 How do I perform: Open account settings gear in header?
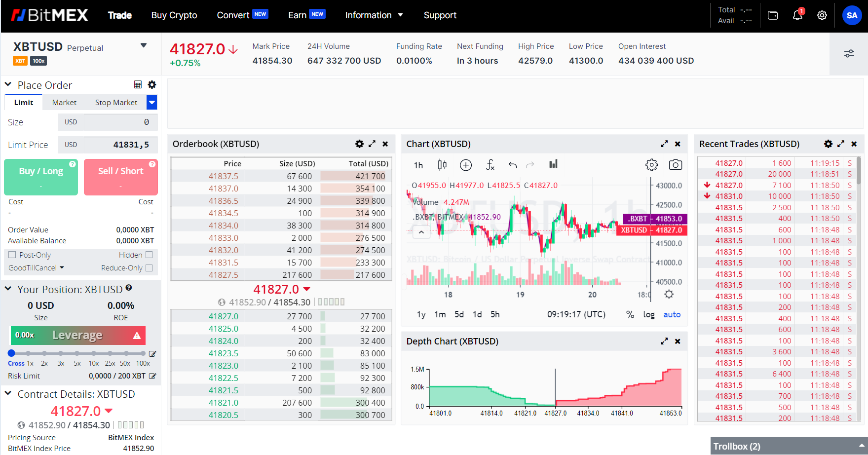pos(822,15)
